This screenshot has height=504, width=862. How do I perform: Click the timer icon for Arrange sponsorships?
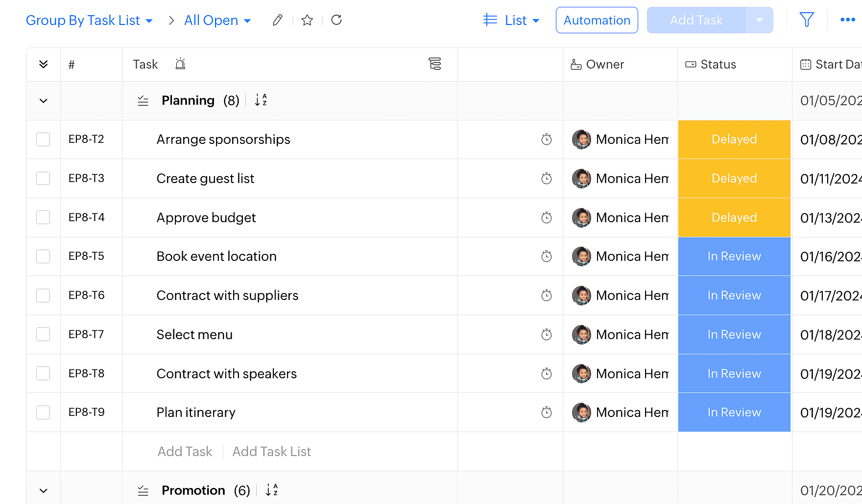[x=546, y=139]
